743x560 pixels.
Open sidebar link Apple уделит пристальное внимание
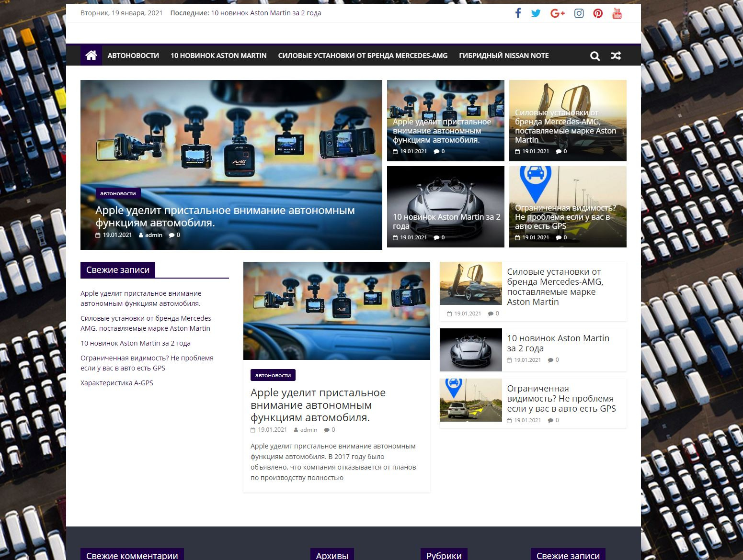click(x=141, y=298)
